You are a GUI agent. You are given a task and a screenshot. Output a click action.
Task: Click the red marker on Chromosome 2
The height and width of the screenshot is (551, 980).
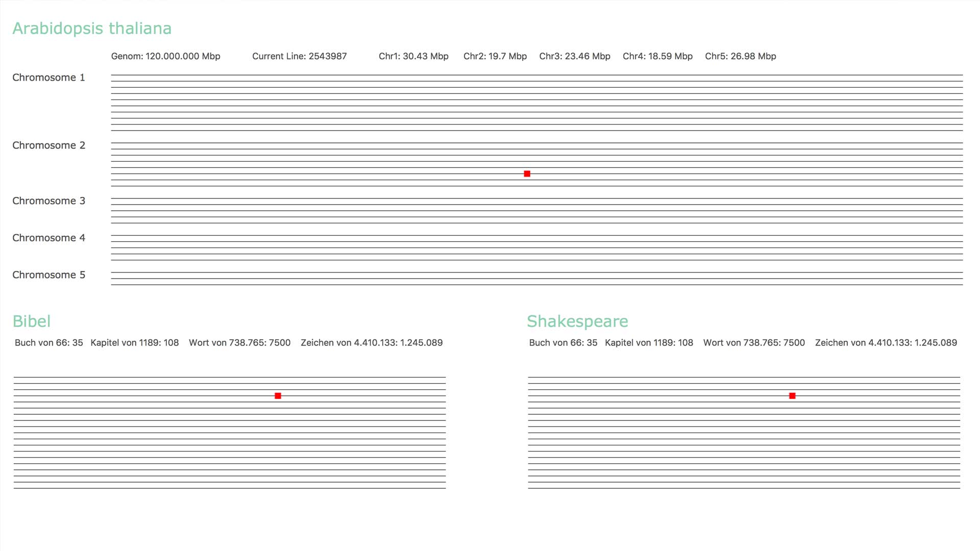pos(527,174)
